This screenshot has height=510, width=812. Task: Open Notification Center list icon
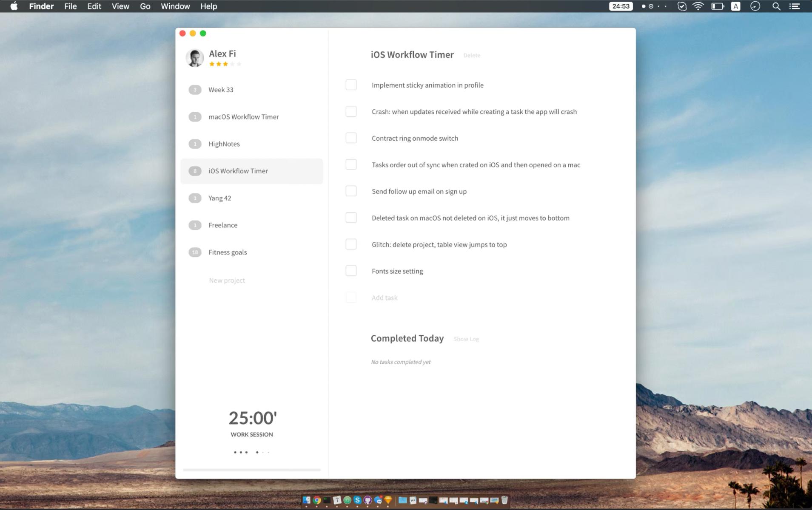[x=794, y=6]
